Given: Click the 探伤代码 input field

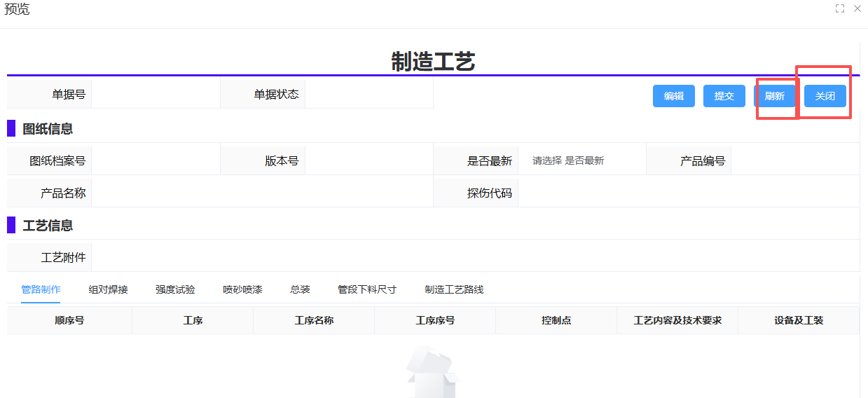Looking at the screenshot, I should point(688,193).
